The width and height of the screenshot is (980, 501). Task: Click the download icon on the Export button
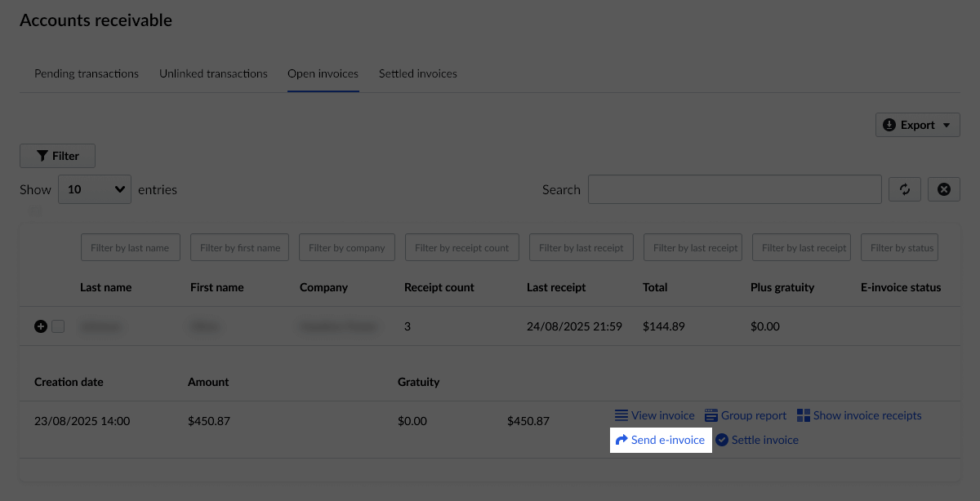click(889, 124)
